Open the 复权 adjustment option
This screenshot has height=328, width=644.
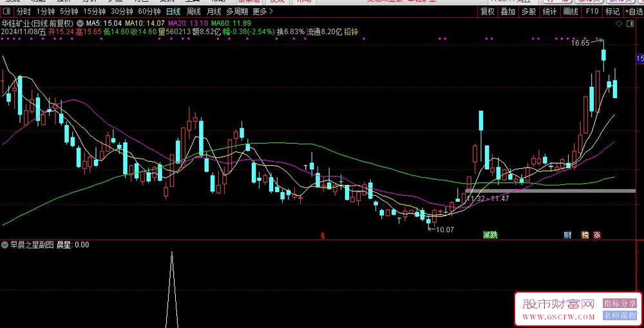[x=488, y=12]
